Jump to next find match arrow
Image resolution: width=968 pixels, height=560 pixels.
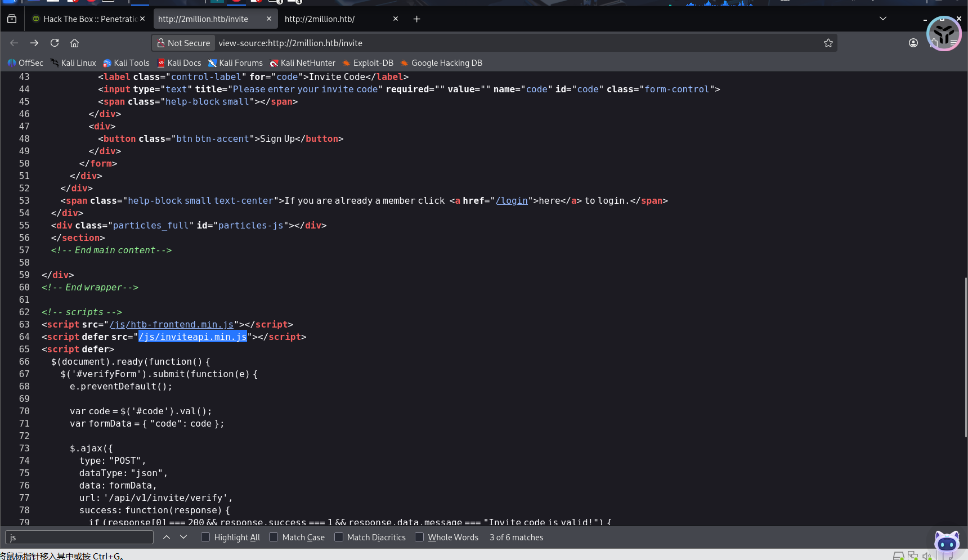click(183, 537)
